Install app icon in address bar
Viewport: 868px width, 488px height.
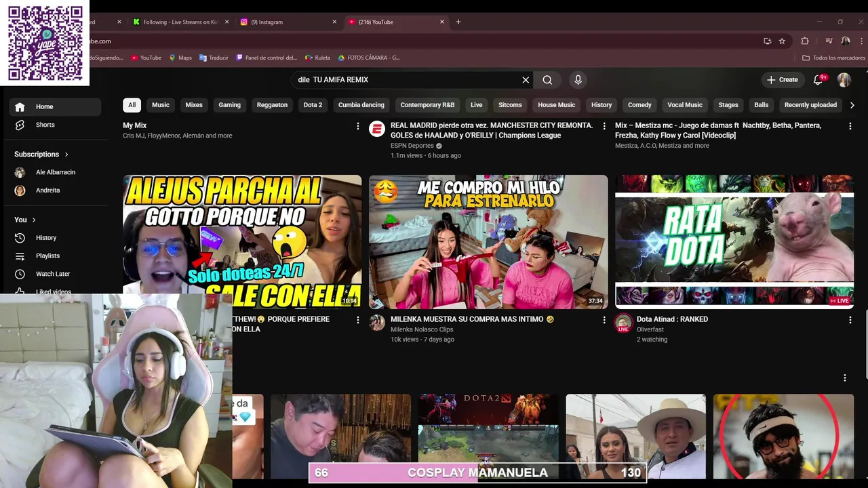(x=767, y=41)
